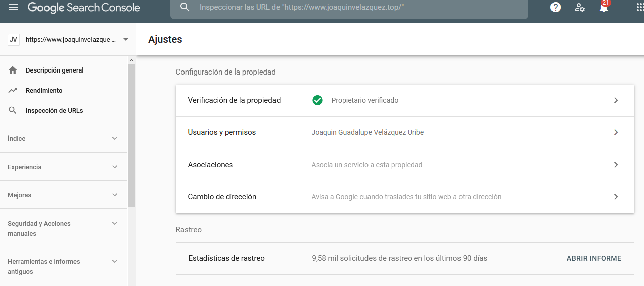Open Usuarios y permisos row chevron
644x286 pixels.
point(616,132)
